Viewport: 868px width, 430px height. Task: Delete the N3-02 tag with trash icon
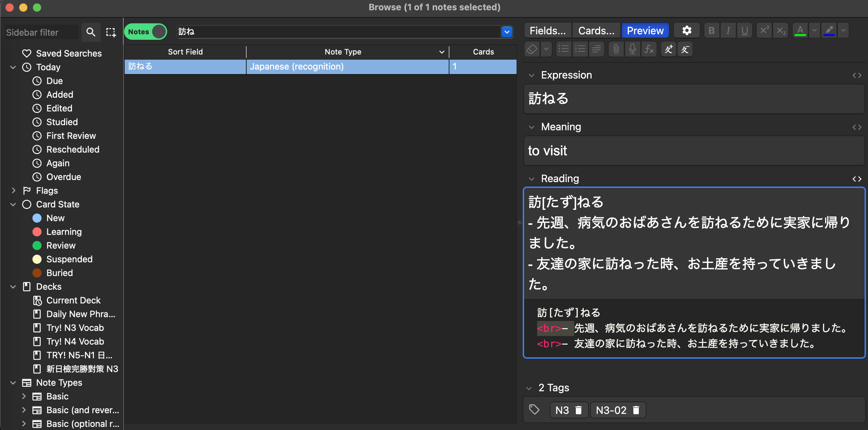tap(636, 410)
